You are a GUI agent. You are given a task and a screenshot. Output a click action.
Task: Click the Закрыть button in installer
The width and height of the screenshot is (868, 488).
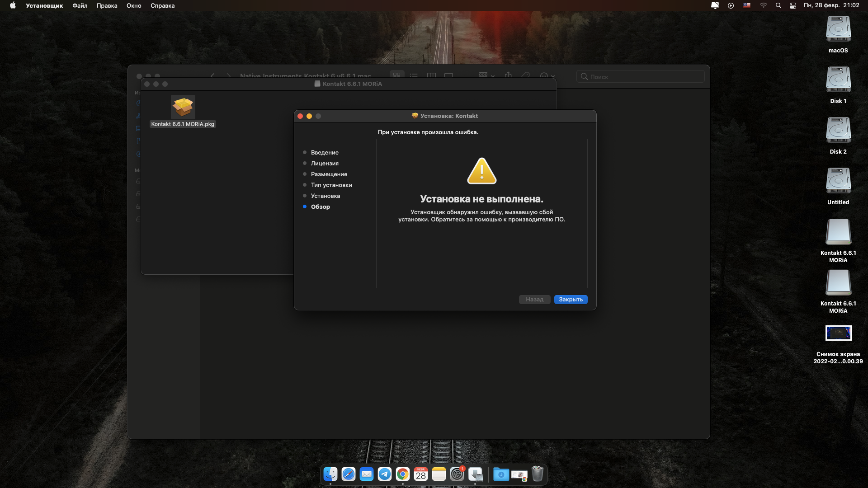click(571, 300)
